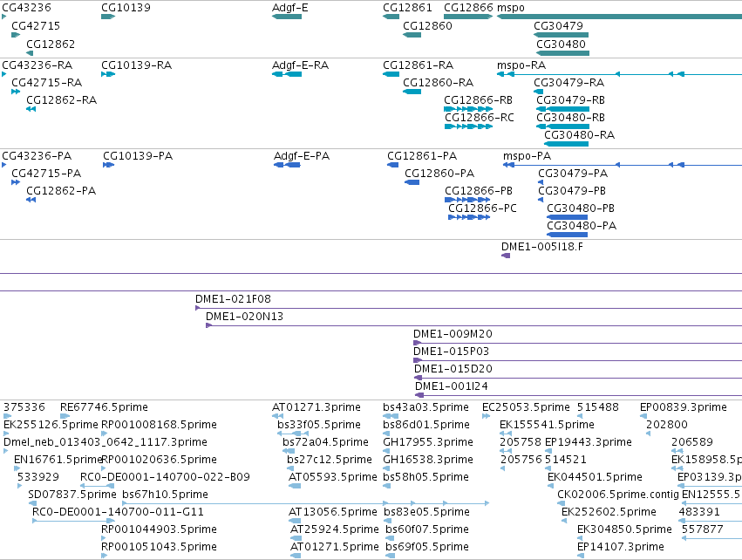Select the CG12862 gene label
The width and height of the screenshot is (742, 560).
click(x=51, y=44)
